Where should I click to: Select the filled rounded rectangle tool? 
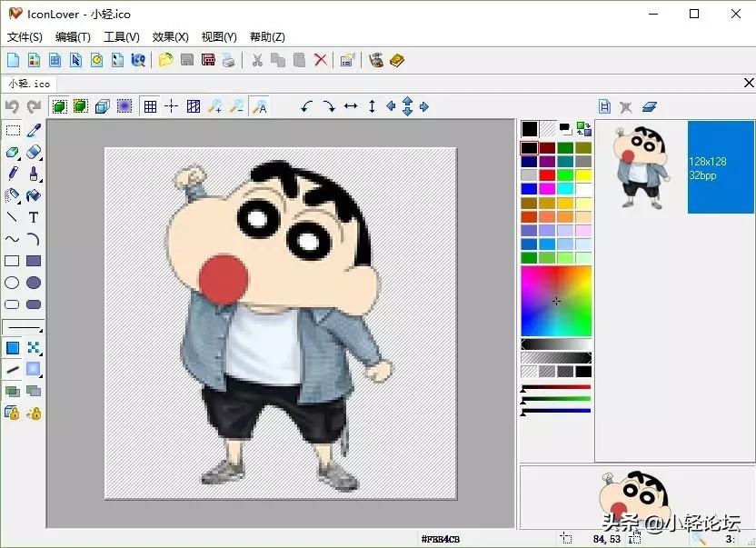coord(34,304)
